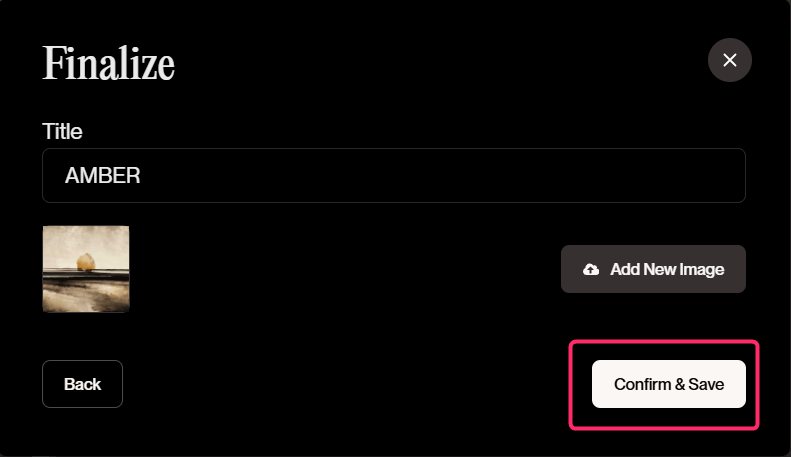Click the grey Add New Image button
The height and width of the screenshot is (457, 791).
[x=653, y=269]
